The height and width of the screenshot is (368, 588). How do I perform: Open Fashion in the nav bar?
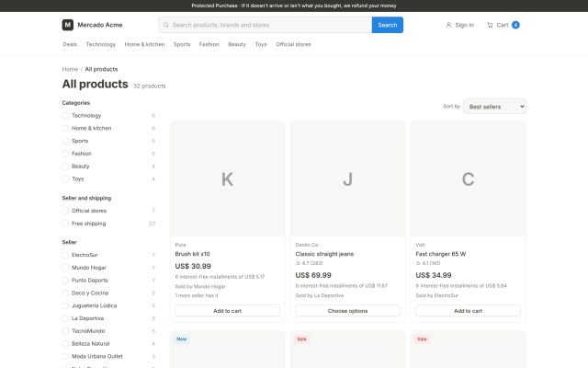click(x=209, y=44)
